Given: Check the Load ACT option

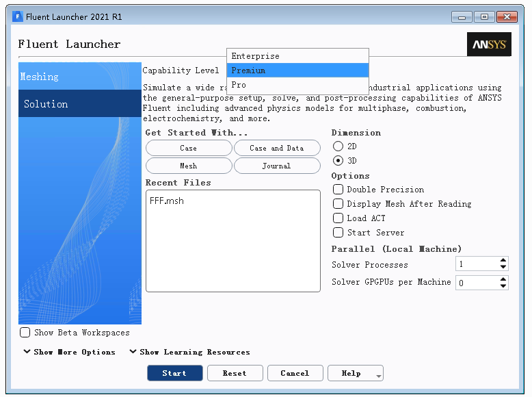Looking at the screenshot, I should 338,218.
